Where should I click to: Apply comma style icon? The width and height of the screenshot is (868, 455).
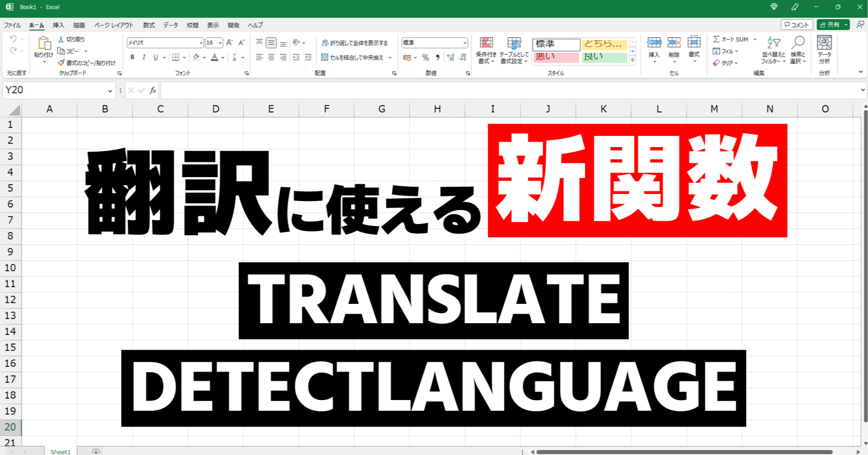coord(437,58)
